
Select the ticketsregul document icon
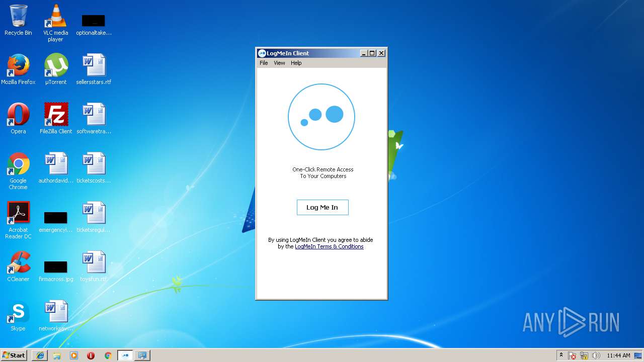94,217
